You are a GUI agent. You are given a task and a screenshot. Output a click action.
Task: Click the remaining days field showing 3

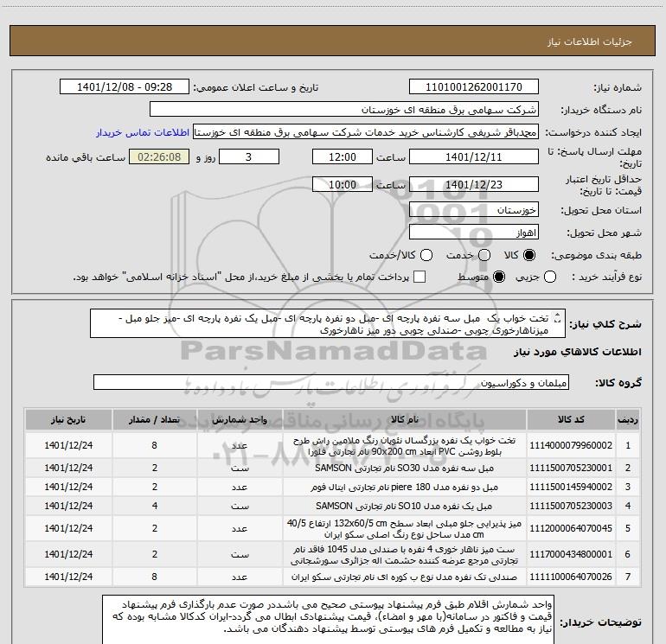tap(249, 156)
